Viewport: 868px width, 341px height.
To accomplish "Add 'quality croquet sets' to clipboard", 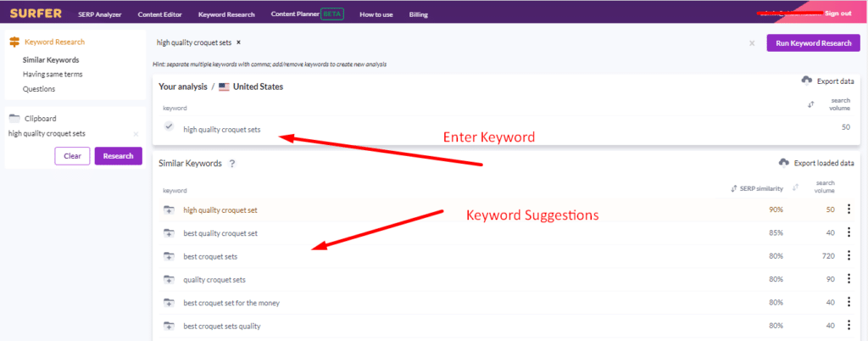I will click(x=169, y=280).
